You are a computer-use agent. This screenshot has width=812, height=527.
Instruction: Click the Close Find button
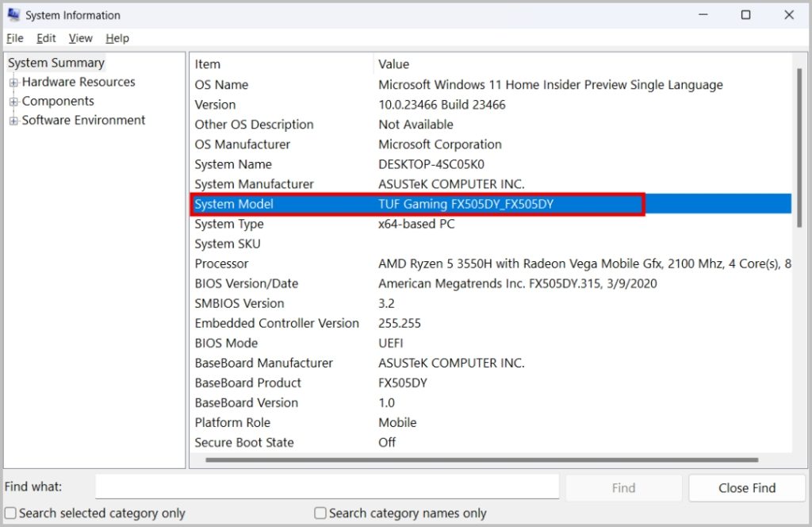(x=746, y=488)
